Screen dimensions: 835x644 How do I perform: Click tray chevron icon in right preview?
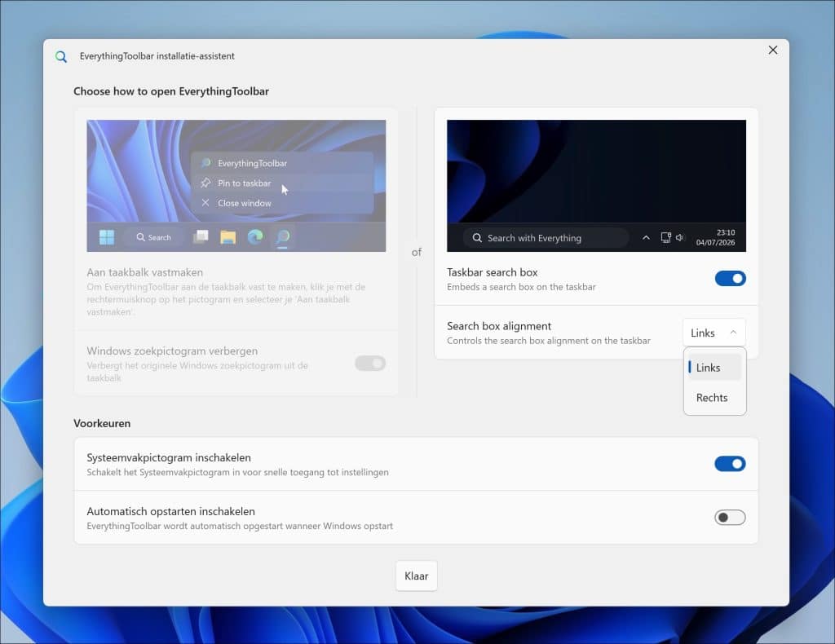(x=646, y=237)
